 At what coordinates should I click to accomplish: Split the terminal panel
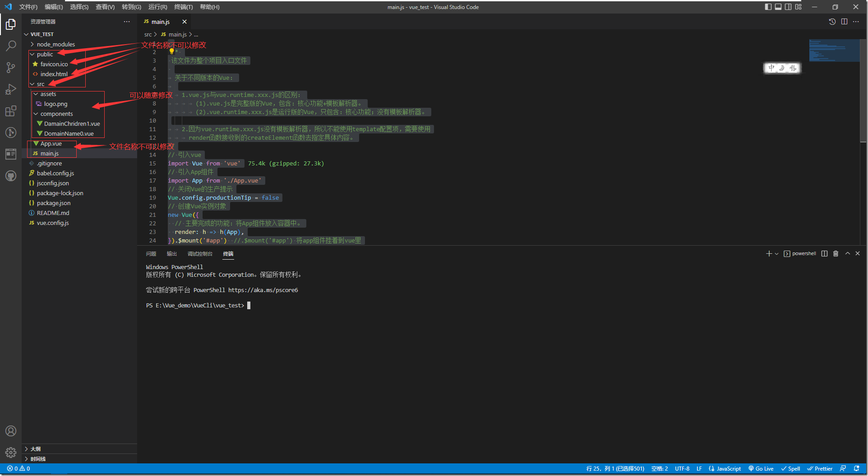pos(824,254)
